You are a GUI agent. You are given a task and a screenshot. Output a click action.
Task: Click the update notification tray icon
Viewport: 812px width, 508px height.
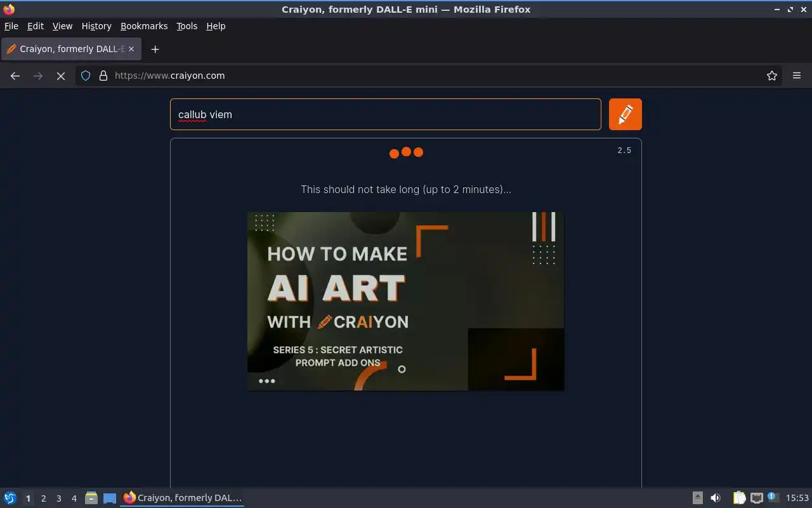click(x=773, y=497)
